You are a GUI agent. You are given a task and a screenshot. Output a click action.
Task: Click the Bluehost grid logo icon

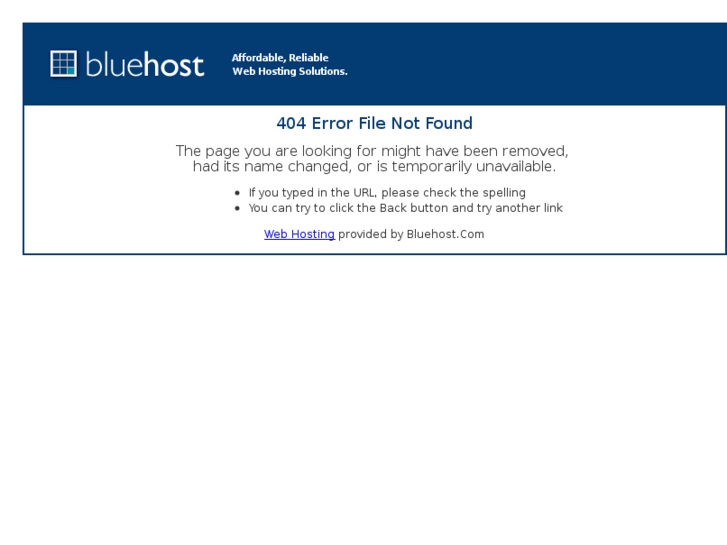(x=64, y=64)
